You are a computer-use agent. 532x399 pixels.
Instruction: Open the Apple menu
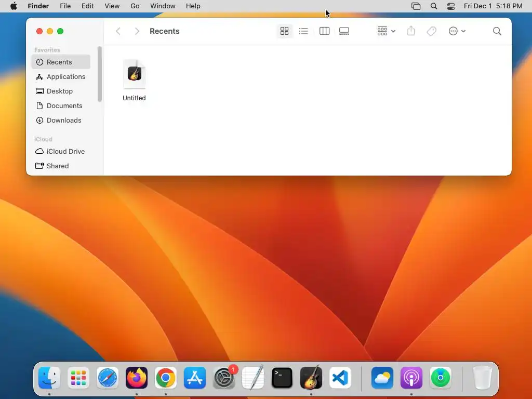(14, 6)
